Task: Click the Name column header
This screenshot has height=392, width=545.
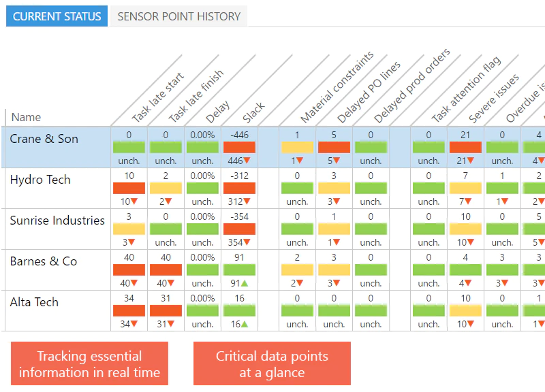Action: 26,117
